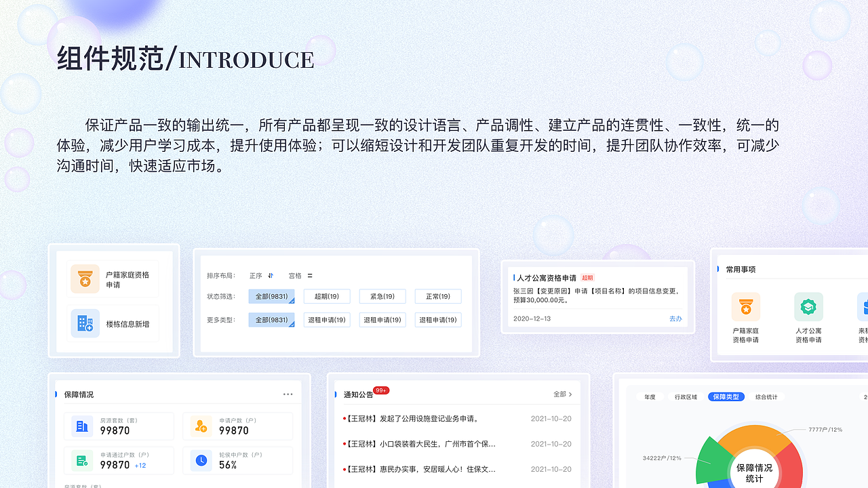Select the orange medal icon under 常用事项
The height and width of the screenshot is (488, 868).
745,306
